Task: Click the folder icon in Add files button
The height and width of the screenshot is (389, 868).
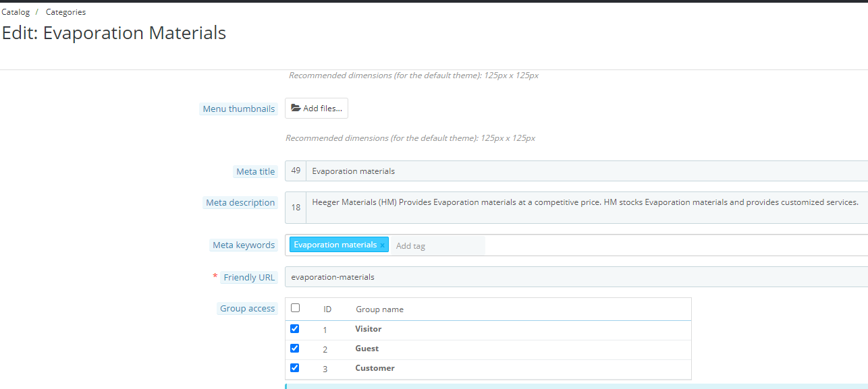Action: pyautogui.click(x=296, y=109)
